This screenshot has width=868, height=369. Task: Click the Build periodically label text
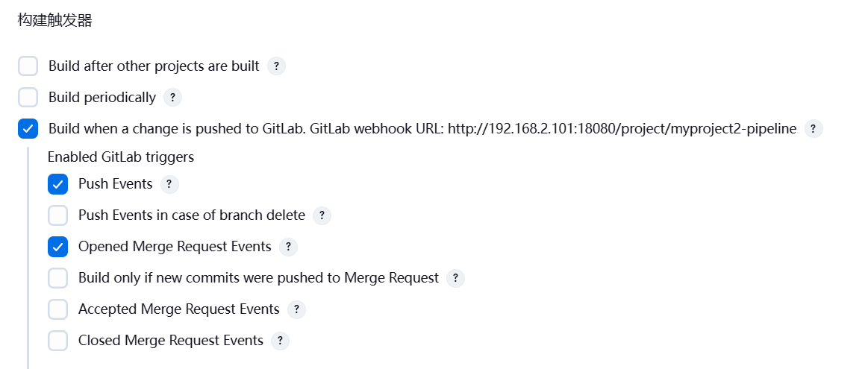pos(102,98)
